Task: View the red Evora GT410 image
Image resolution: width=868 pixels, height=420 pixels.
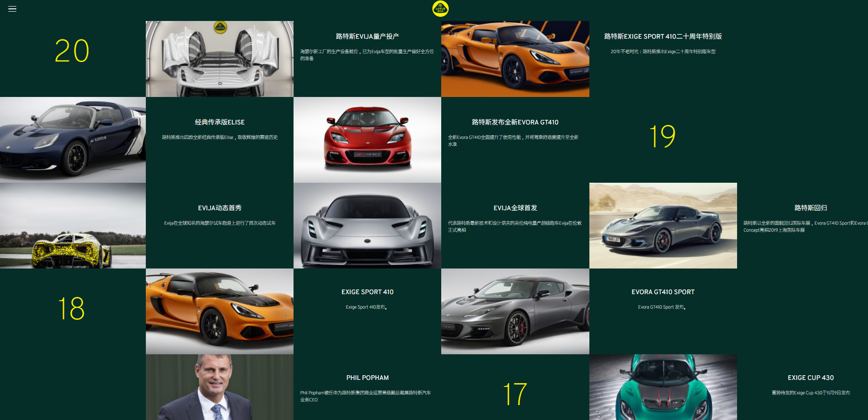Action: click(x=367, y=140)
